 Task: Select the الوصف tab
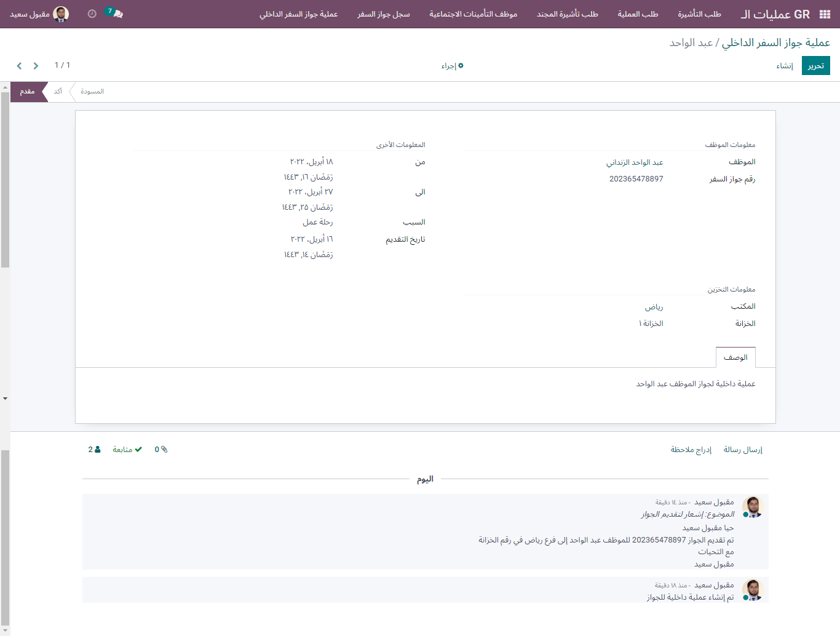click(x=735, y=357)
